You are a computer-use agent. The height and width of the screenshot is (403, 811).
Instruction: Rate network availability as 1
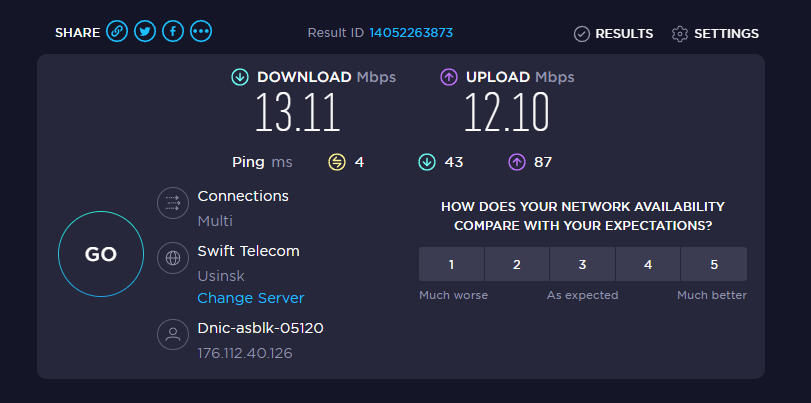click(451, 265)
